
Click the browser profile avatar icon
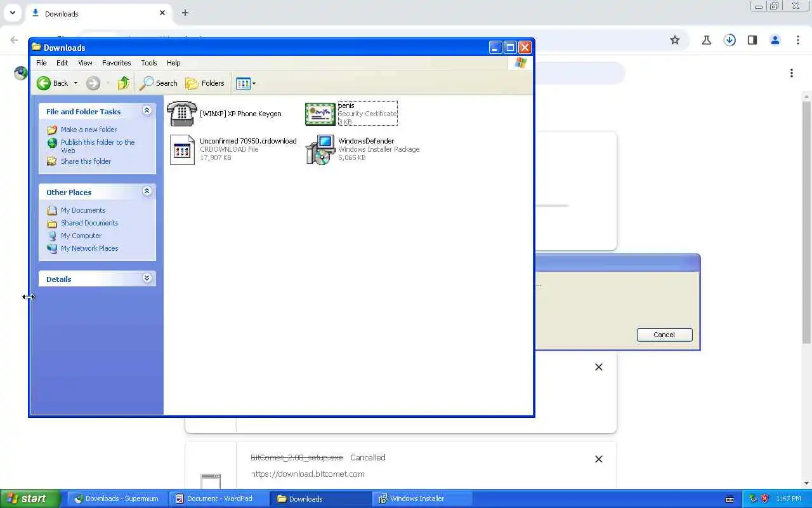click(x=775, y=40)
